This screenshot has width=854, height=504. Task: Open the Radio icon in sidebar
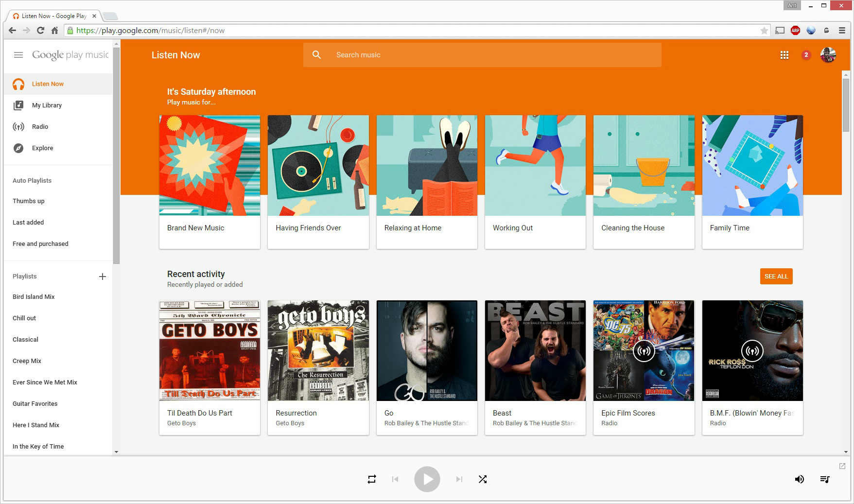tap(18, 126)
